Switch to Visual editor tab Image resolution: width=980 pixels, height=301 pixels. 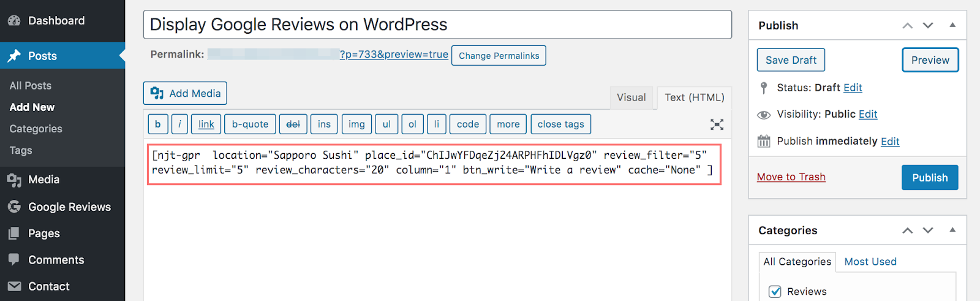pos(631,97)
